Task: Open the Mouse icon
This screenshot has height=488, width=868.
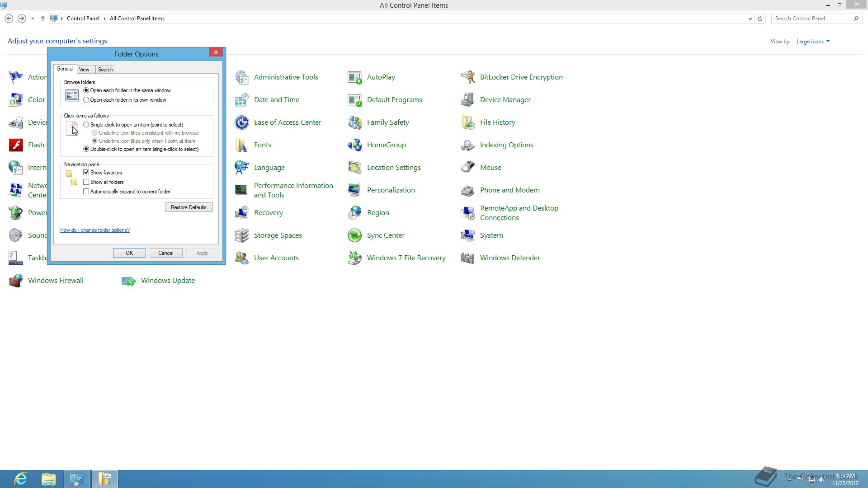Action: pos(468,168)
